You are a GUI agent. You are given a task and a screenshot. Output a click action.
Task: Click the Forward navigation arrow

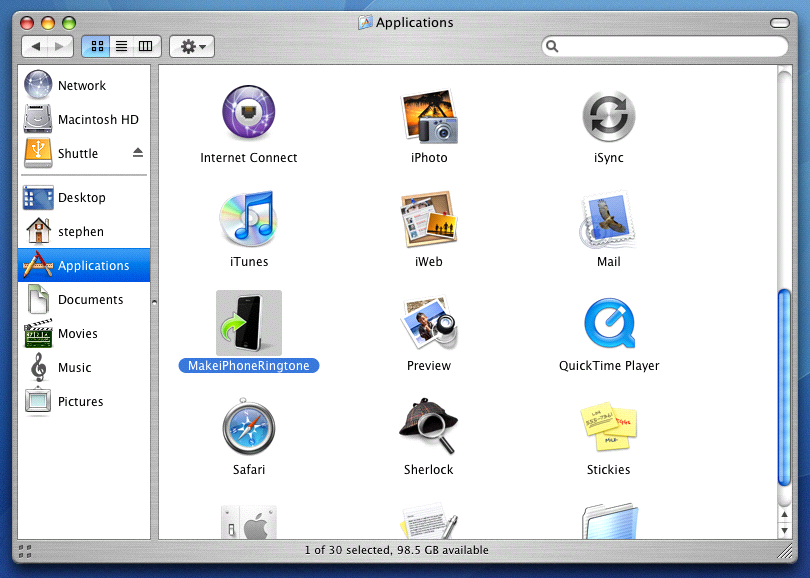click(60, 46)
